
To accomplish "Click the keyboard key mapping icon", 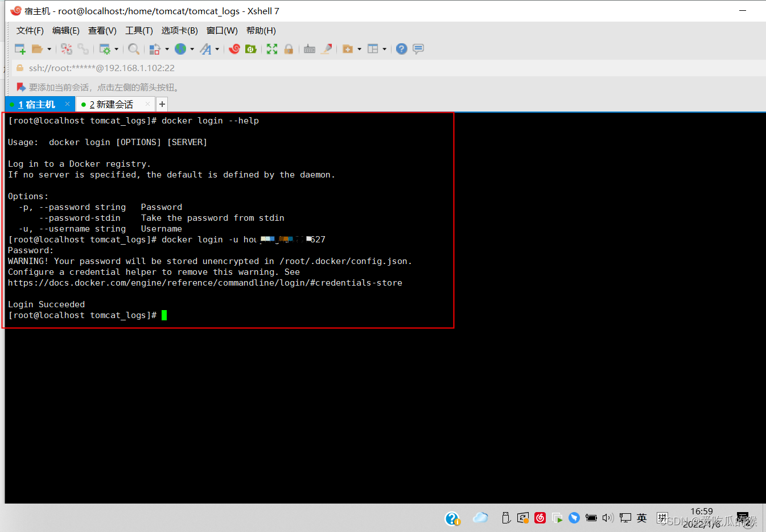I will pos(310,49).
